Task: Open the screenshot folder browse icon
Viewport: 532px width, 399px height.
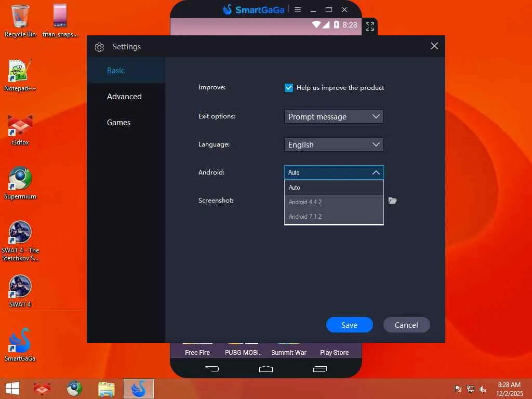Action: (x=393, y=201)
